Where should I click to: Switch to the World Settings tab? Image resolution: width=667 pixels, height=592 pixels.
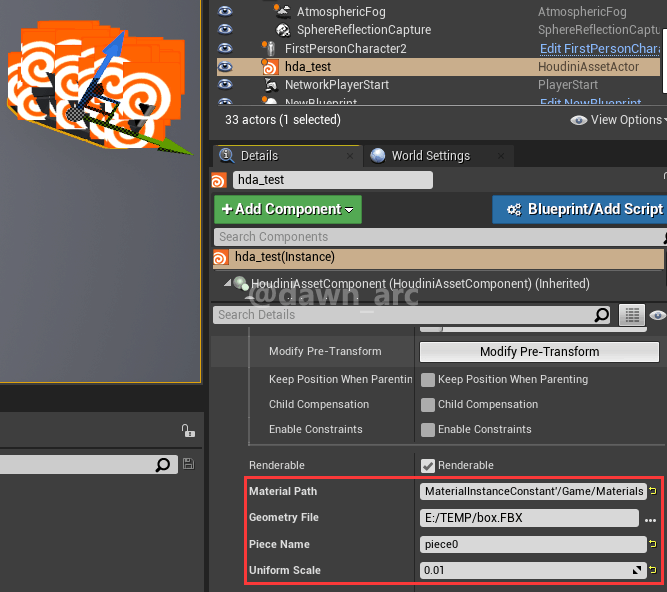(430, 156)
